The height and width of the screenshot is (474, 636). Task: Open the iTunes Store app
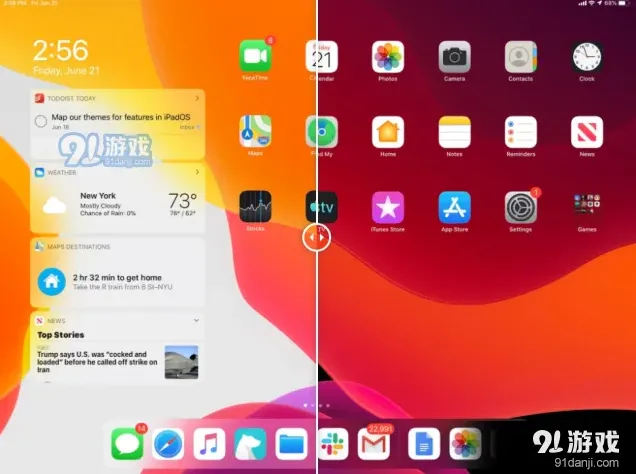[388, 207]
